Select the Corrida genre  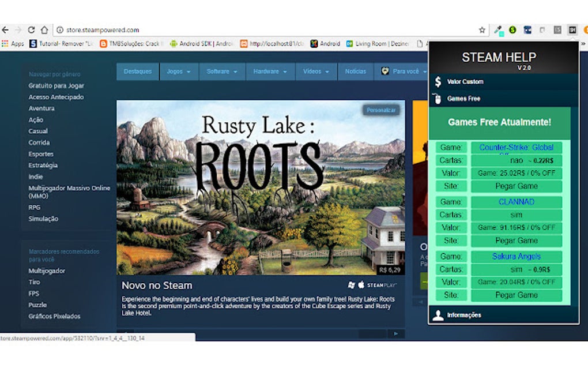coord(39,142)
